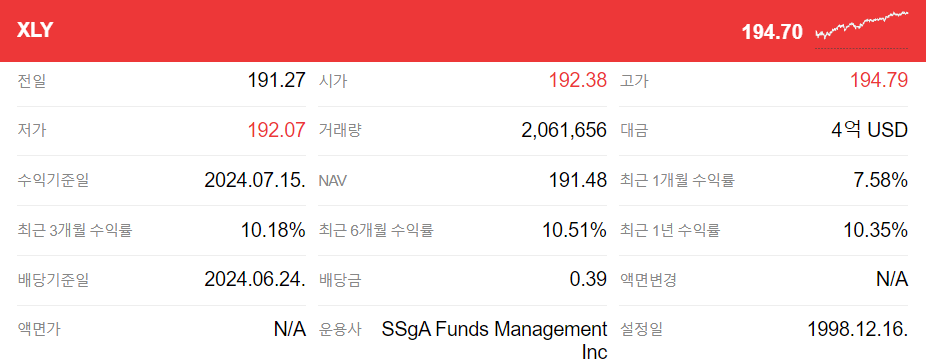Select the 배당기준일 label
926x364 pixels.
[x=53, y=280]
